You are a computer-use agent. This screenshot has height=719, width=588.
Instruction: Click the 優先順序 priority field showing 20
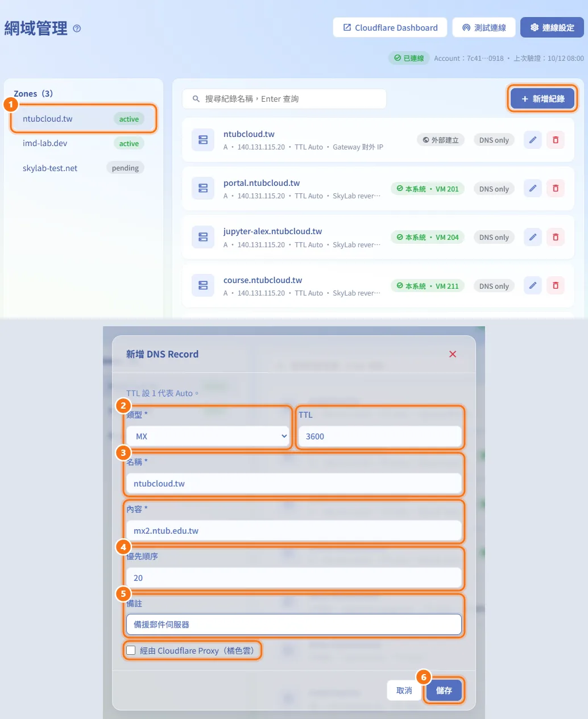tap(293, 577)
